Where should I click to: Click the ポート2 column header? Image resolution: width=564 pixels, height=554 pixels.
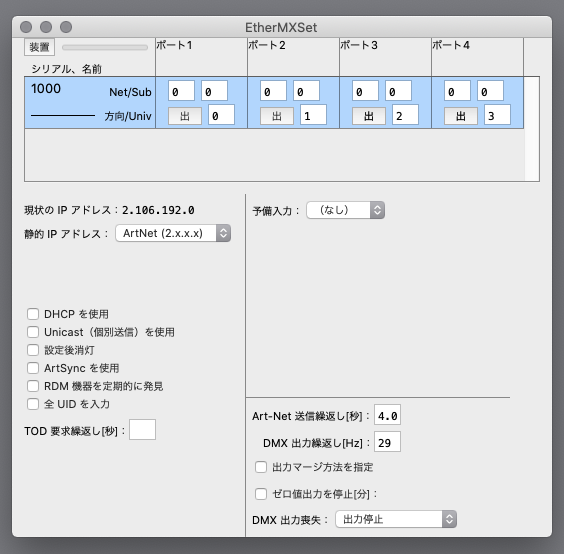coord(294,57)
